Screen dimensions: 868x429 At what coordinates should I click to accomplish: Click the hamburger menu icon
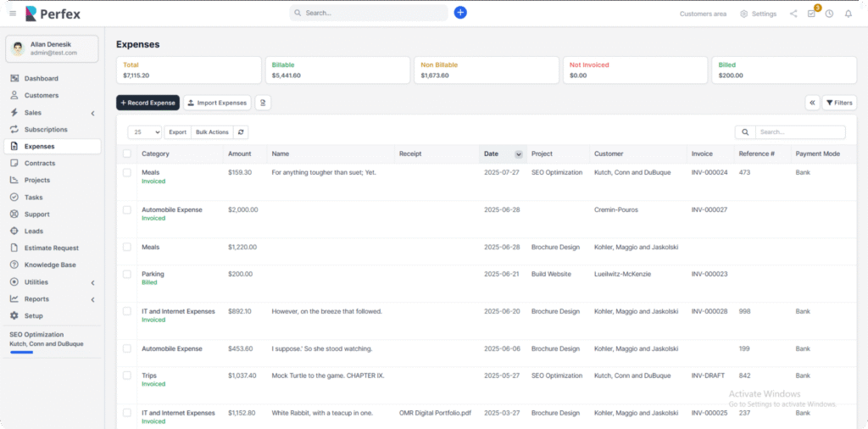pyautogui.click(x=13, y=14)
